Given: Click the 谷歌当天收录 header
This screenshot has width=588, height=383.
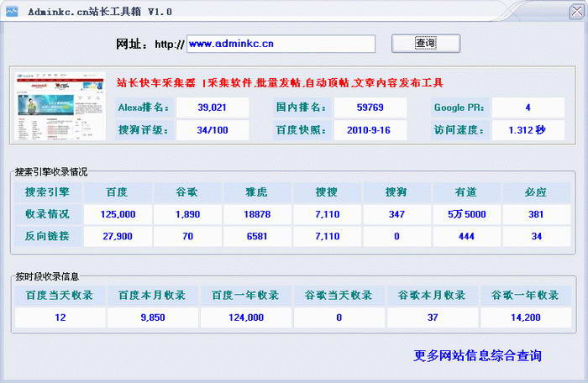Looking at the screenshot, I should (339, 296).
